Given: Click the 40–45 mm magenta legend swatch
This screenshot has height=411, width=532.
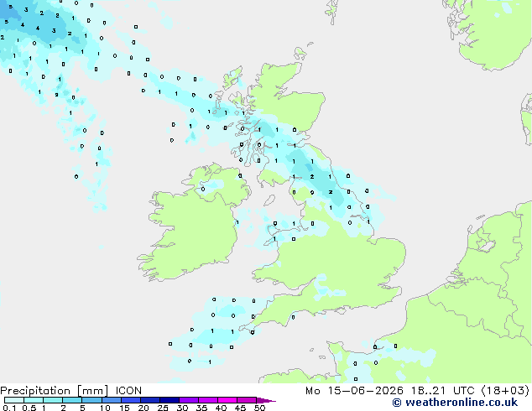Looking at the screenshot, I should tap(227, 400).
